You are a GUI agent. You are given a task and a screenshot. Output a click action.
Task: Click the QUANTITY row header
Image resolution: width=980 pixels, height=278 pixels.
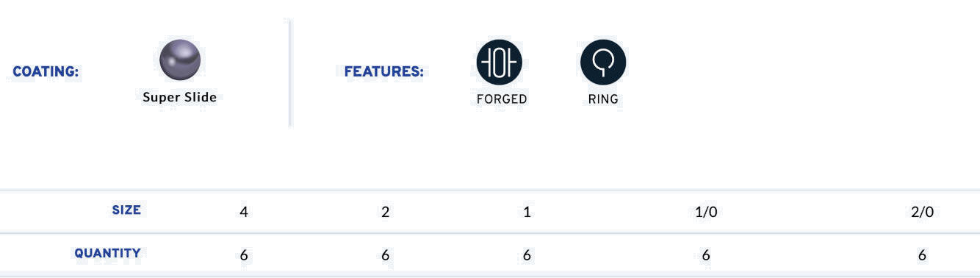tap(107, 253)
